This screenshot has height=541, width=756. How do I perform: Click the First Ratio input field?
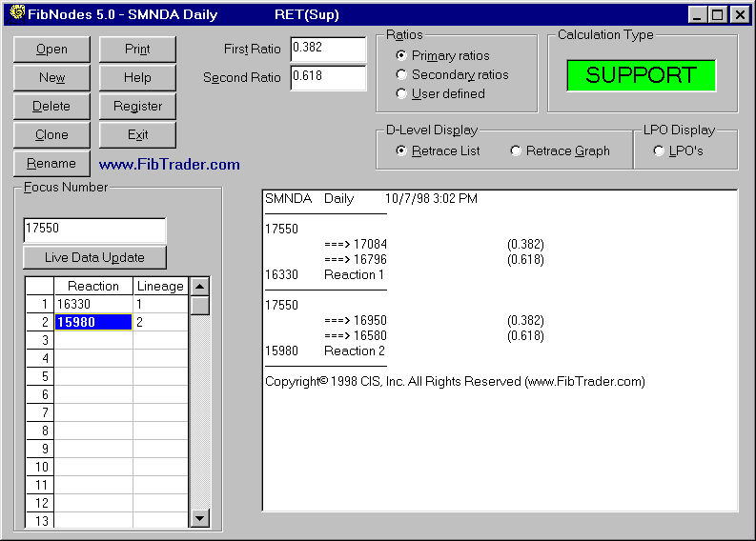point(328,50)
